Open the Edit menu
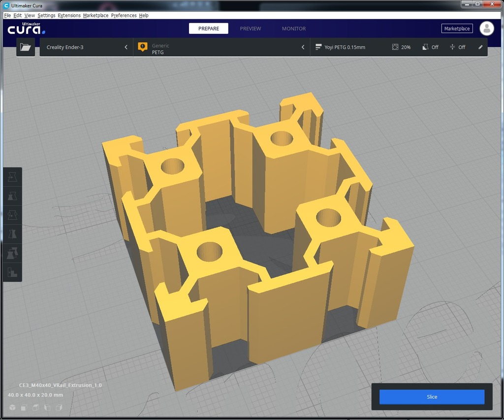The width and height of the screenshot is (504, 420). [18, 15]
